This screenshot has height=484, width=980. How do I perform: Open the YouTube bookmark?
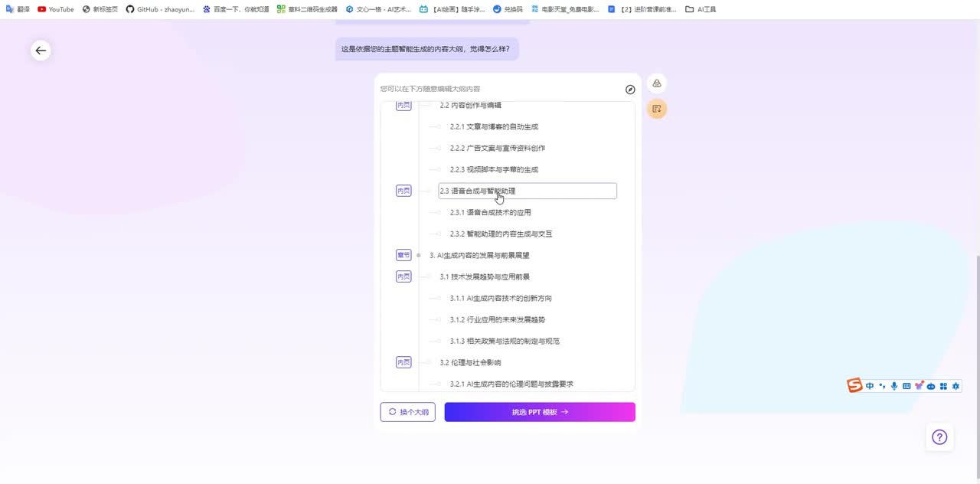(56, 9)
